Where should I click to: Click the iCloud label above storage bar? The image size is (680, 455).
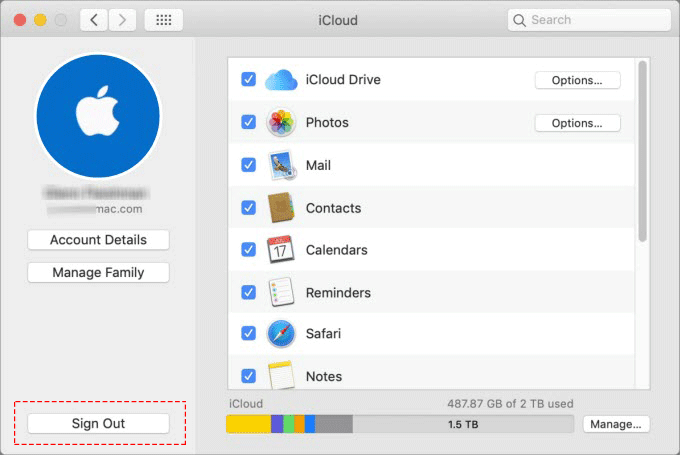coord(246,404)
